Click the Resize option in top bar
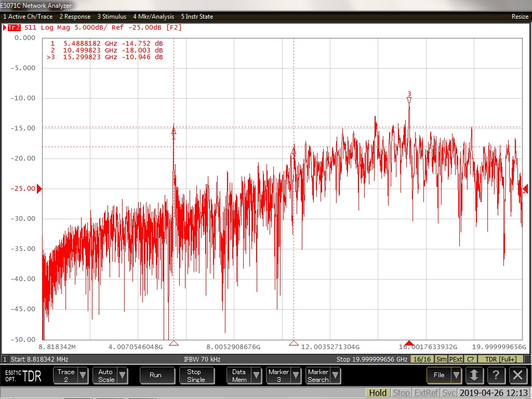532x399 pixels. (520, 17)
